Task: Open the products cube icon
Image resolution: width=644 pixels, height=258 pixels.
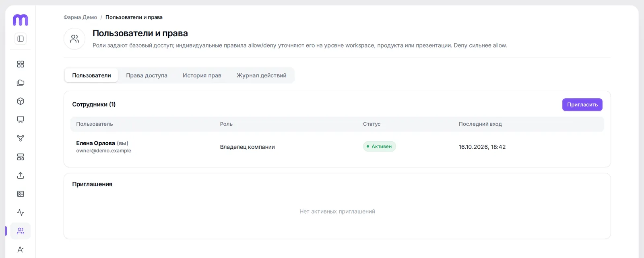Action: tap(21, 101)
